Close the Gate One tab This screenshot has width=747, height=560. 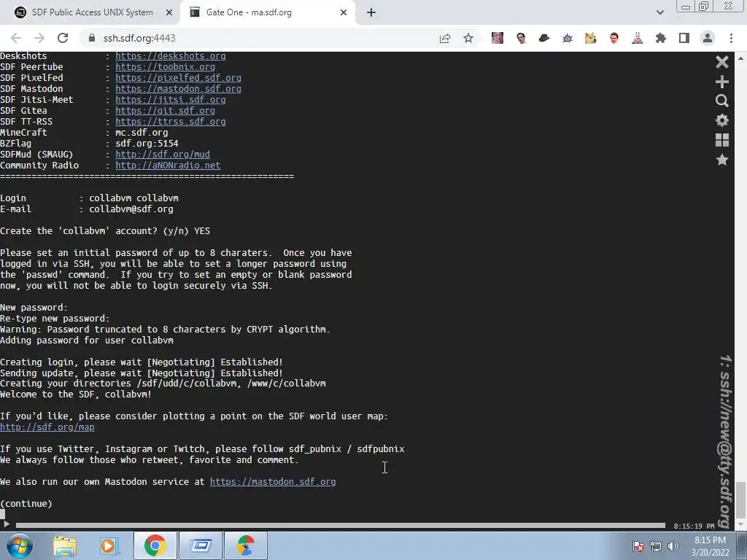344,13
